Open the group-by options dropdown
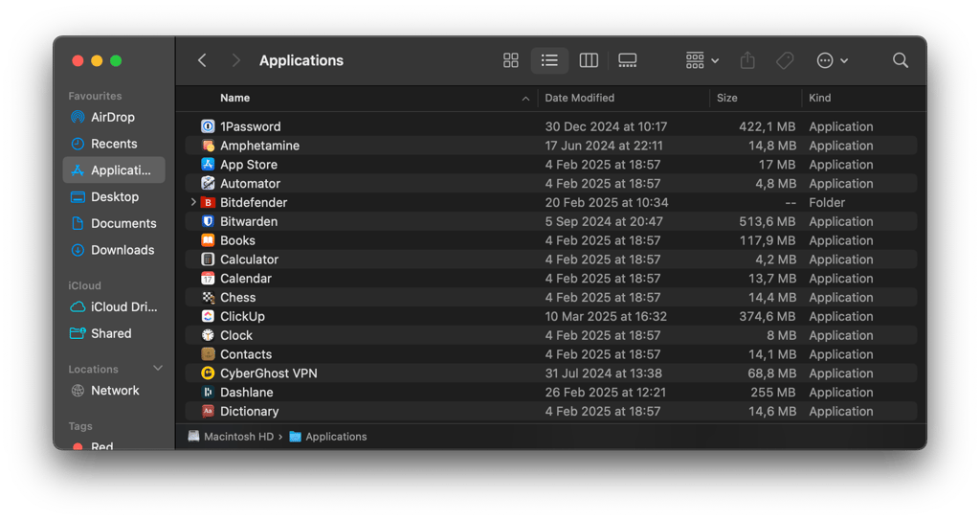 [x=702, y=60]
